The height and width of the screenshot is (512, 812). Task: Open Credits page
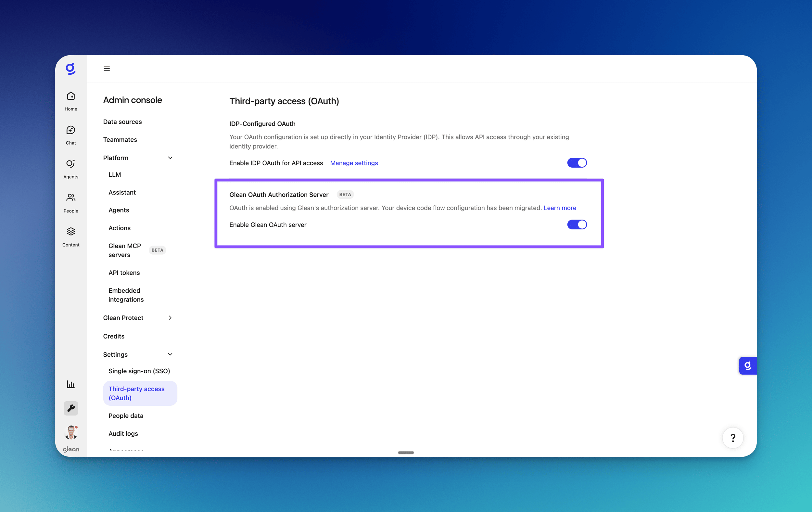pyautogui.click(x=114, y=336)
